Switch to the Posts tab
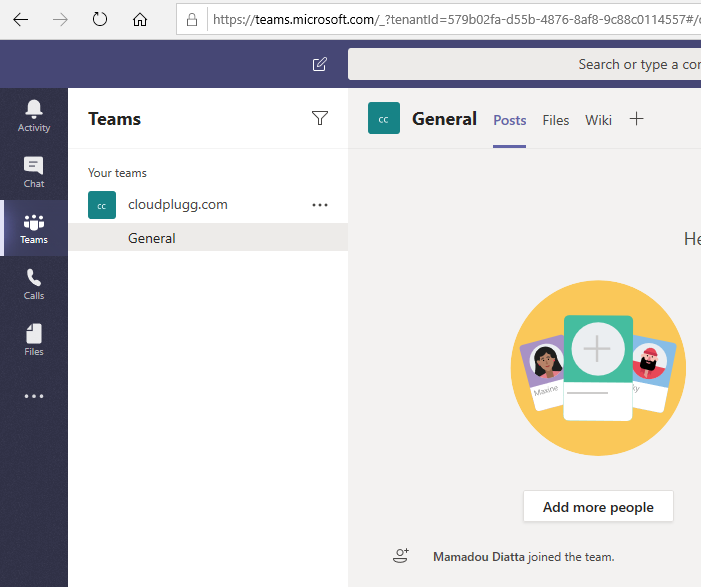 click(510, 120)
